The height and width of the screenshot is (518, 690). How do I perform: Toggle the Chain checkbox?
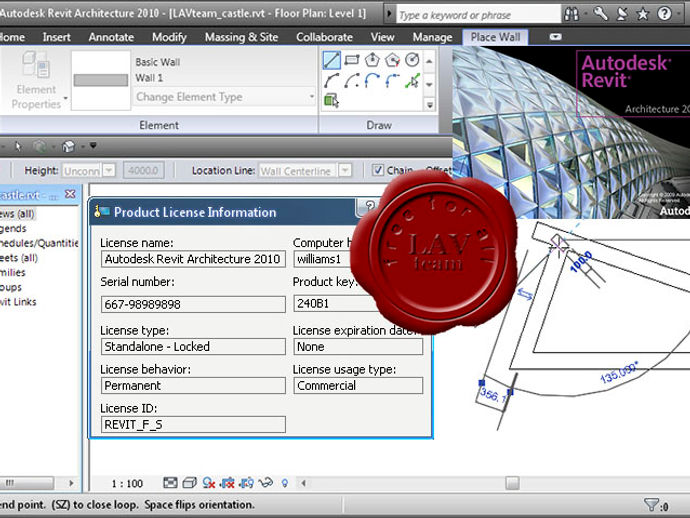click(378, 170)
